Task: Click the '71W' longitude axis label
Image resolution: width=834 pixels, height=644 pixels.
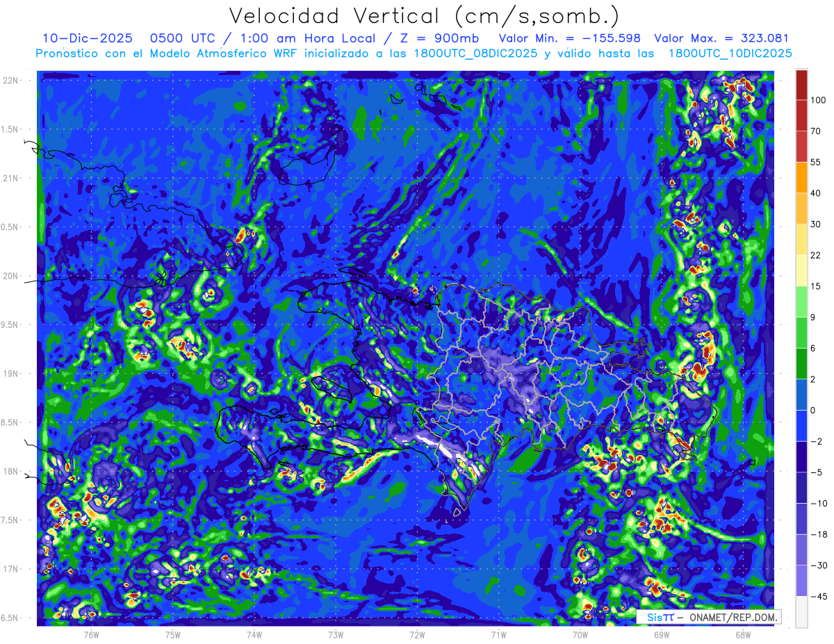Action: click(x=498, y=634)
